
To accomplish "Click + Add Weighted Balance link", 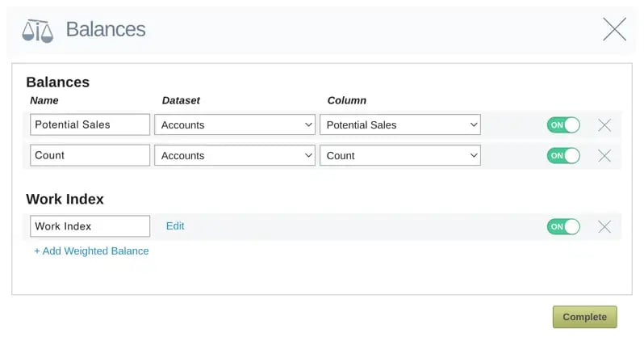I will [x=91, y=251].
